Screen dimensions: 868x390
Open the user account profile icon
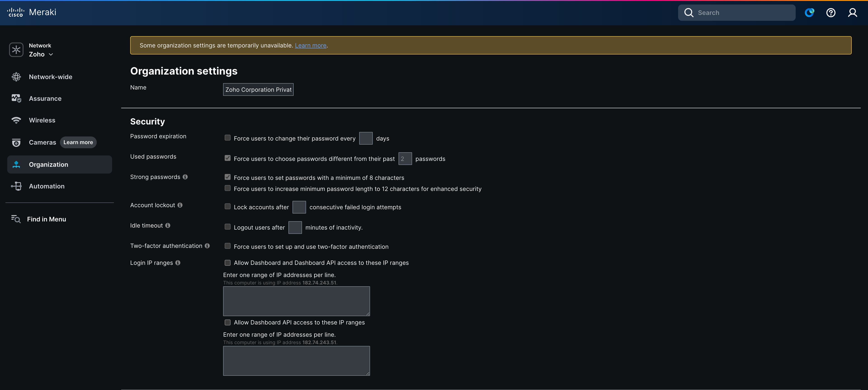pyautogui.click(x=852, y=13)
